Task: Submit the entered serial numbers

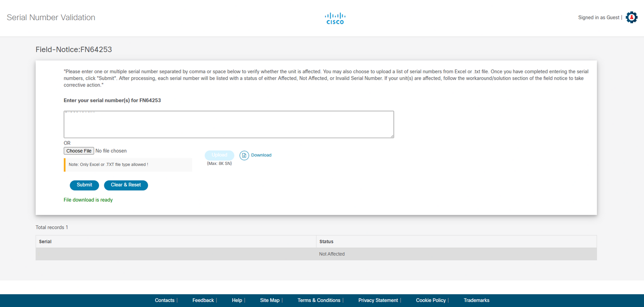Action: click(x=84, y=185)
